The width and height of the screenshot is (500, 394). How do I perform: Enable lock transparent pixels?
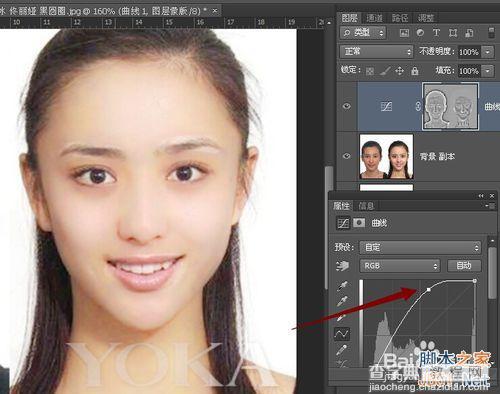(x=370, y=71)
